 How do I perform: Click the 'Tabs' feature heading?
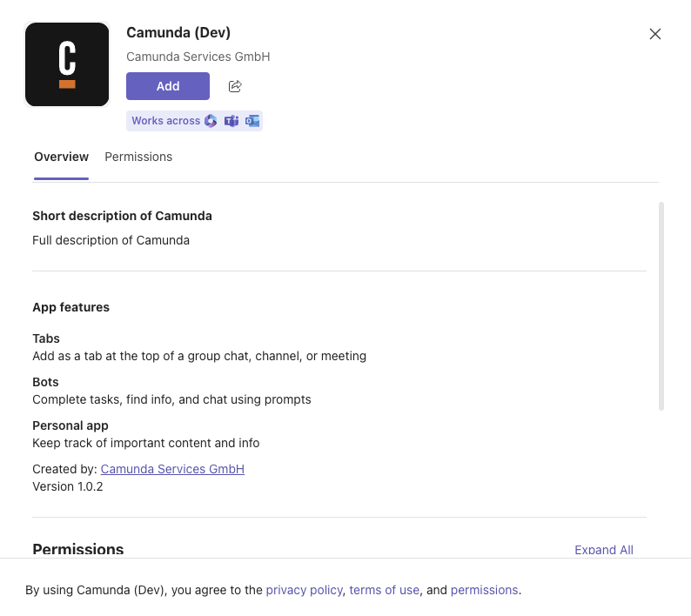pos(46,338)
